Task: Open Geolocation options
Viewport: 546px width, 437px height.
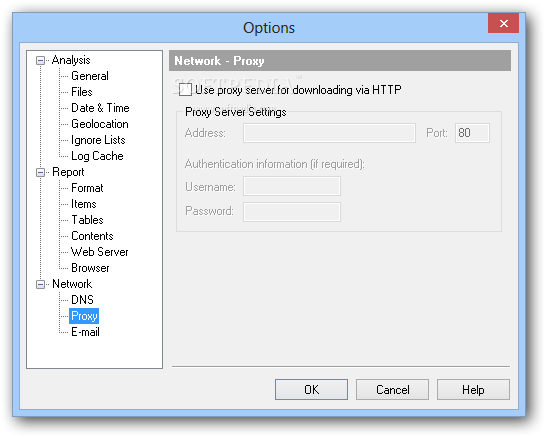Action: [100, 124]
